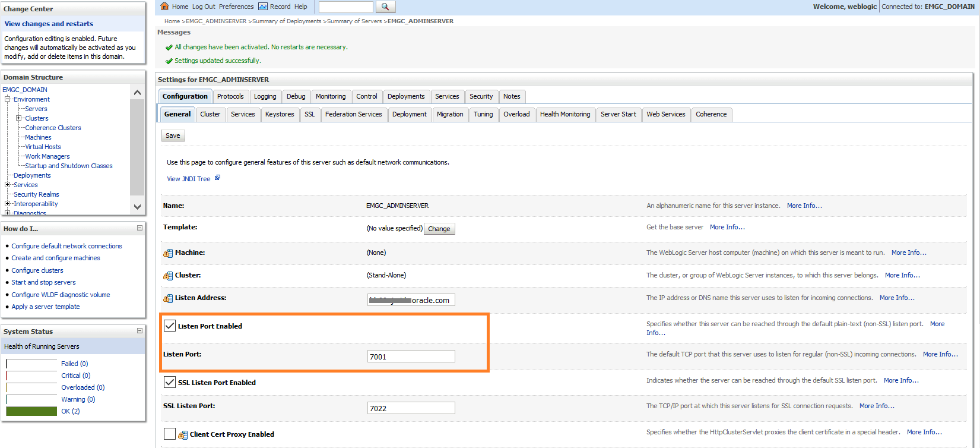Collapse the How do I panel
The height and width of the screenshot is (448, 980).
139,228
